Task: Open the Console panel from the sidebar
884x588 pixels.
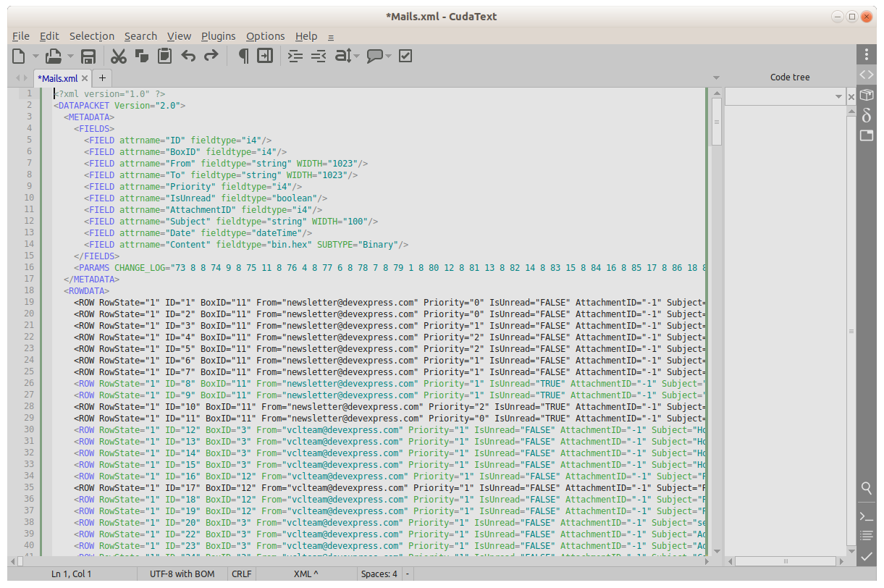Action: click(866, 516)
